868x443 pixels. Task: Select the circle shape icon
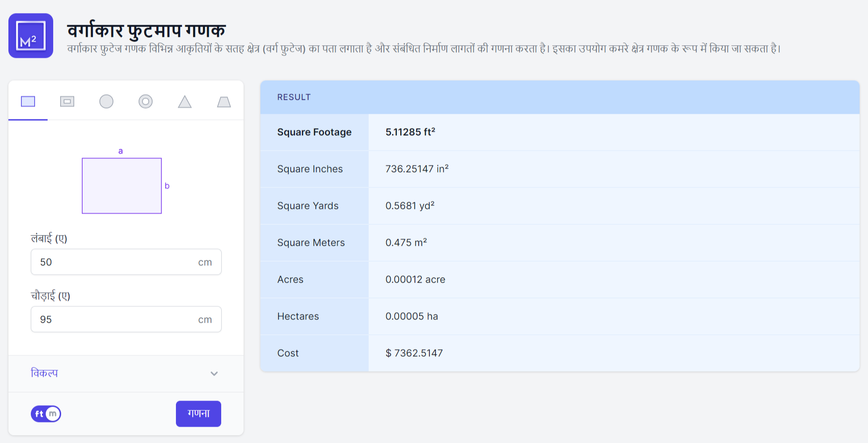(x=106, y=101)
